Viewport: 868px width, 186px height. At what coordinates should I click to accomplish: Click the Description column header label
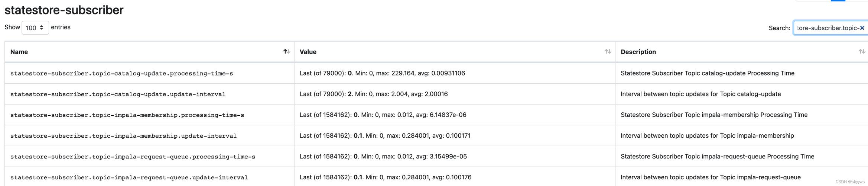pyautogui.click(x=638, y=52)
